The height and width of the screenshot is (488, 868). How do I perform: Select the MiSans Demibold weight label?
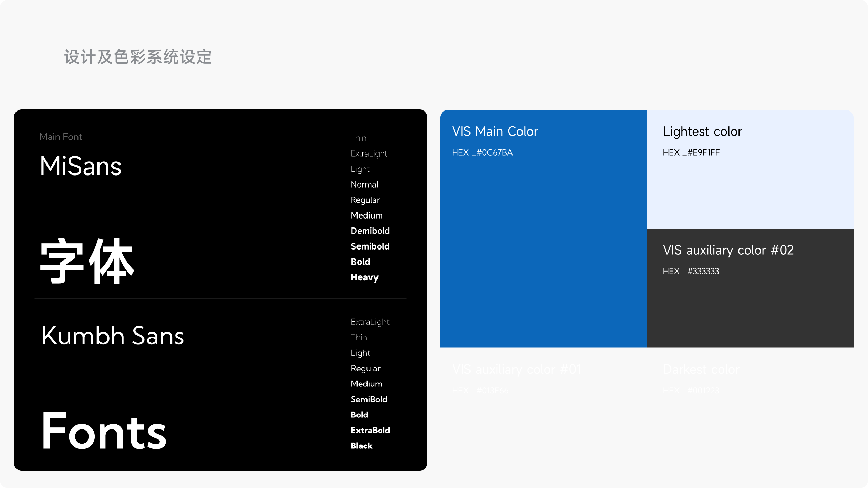tap(370, 231)
